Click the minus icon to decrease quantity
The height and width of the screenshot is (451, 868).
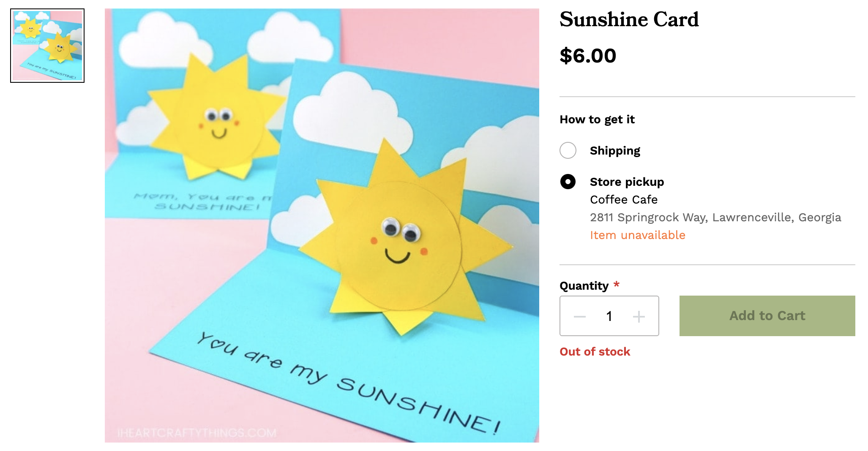click(x=579, y=316)
